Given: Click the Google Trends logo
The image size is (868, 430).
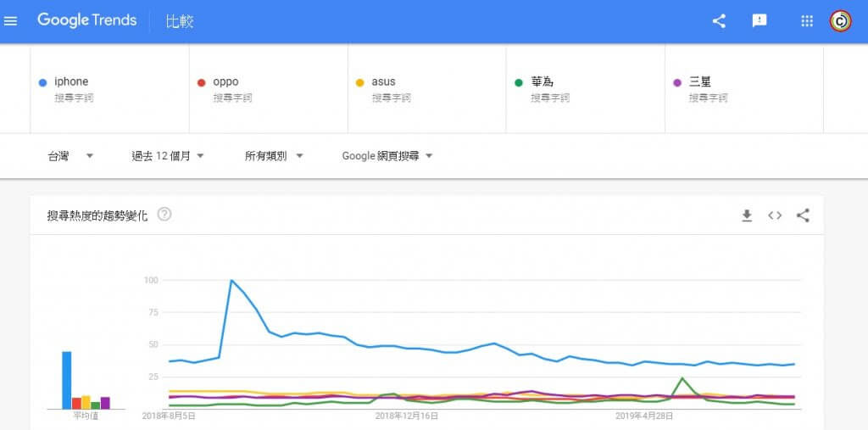Looking at the screenshot, I should [86, 20].
